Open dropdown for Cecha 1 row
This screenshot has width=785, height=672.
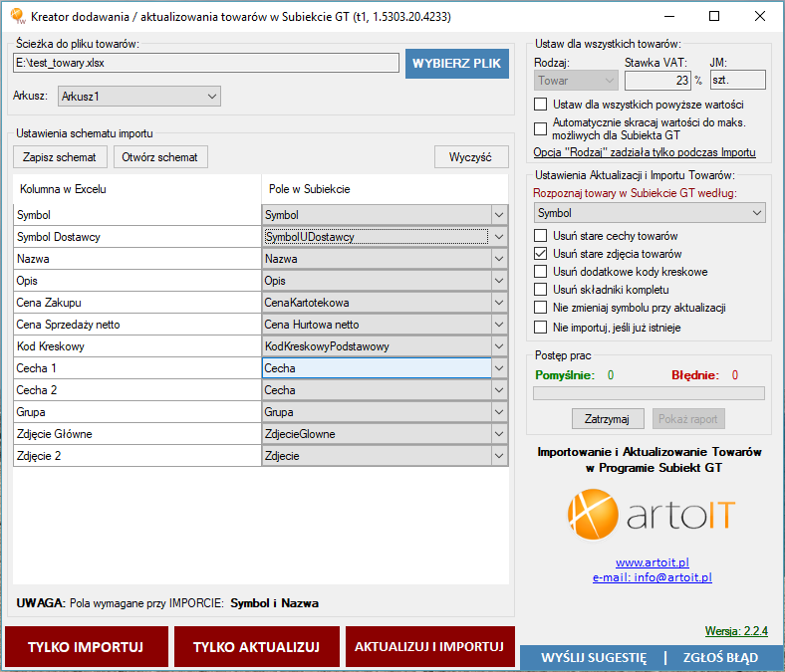pos(499,368)
